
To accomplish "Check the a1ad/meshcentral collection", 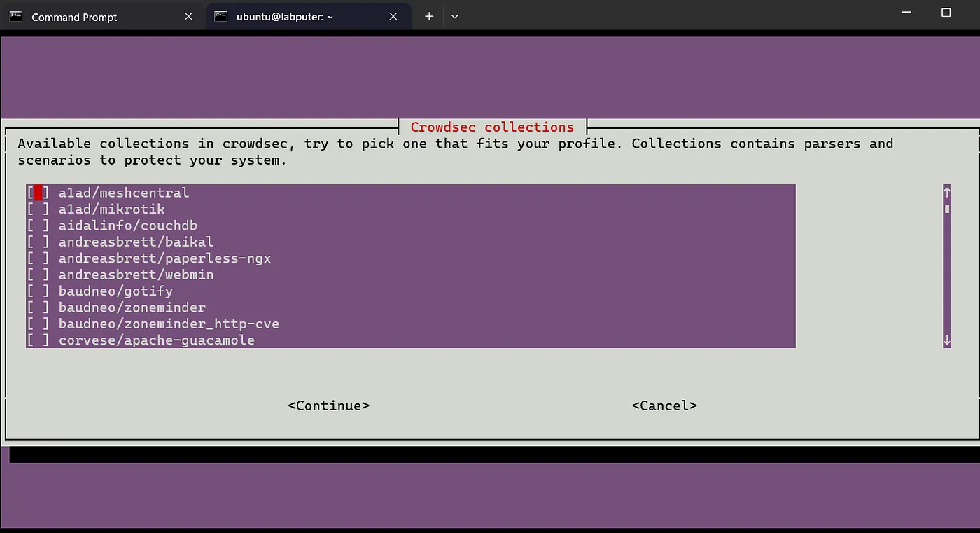I will point(38,193).
